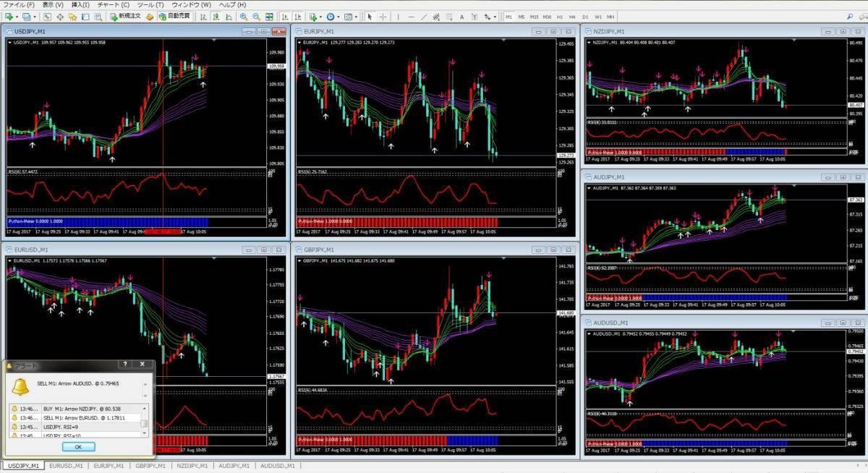
Task: Draw a horizontal line
Action: pyautogui.click(x=412, y=17)
